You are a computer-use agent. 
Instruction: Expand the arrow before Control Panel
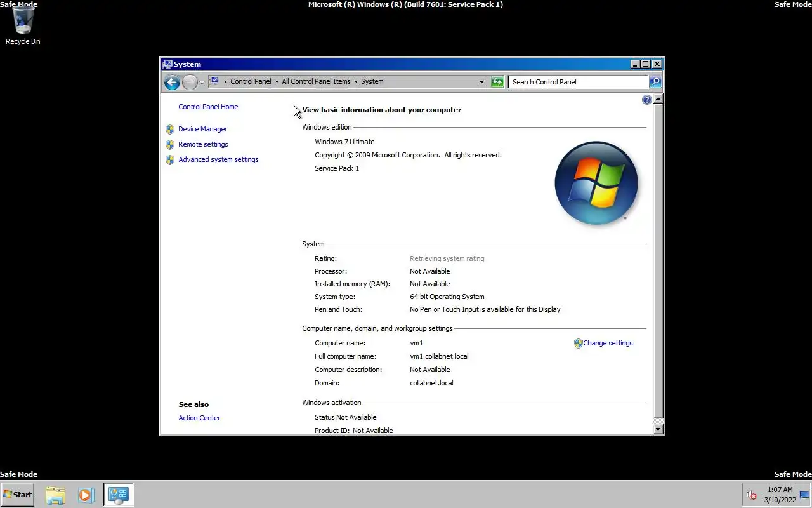(x=225, y=81)
